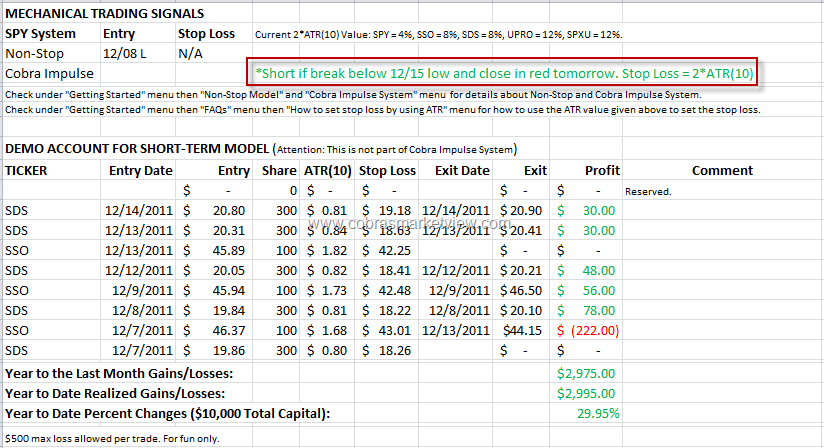
Task: Select the 12/08 L entry cell
Action: [125, 54]
